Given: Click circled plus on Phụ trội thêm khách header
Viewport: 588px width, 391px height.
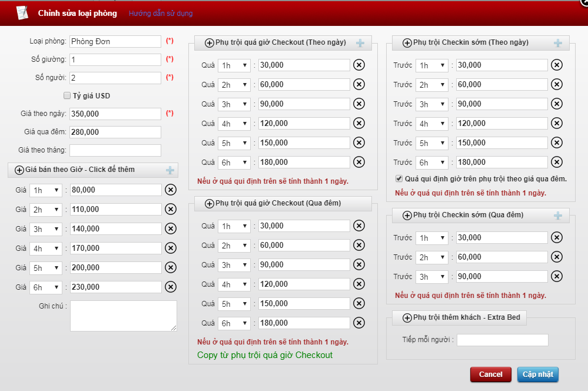Looking at the screenshot, I should click(x=407, y=318).
